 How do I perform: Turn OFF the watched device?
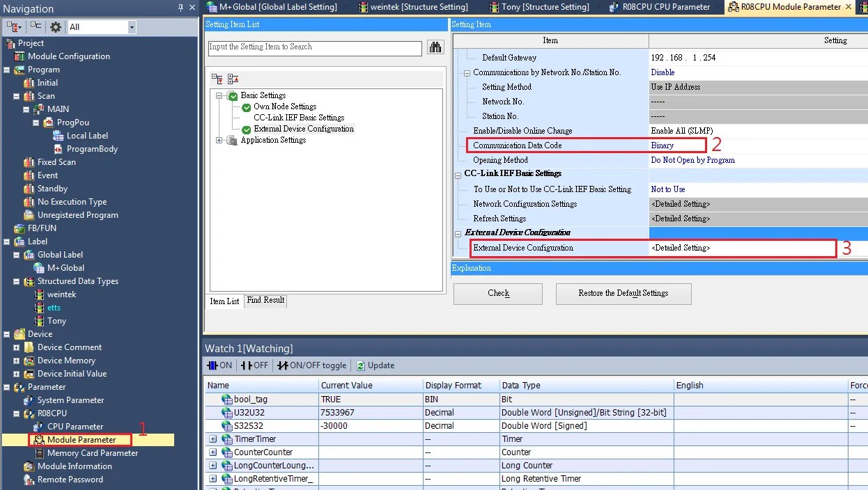[x=255, y=365]
